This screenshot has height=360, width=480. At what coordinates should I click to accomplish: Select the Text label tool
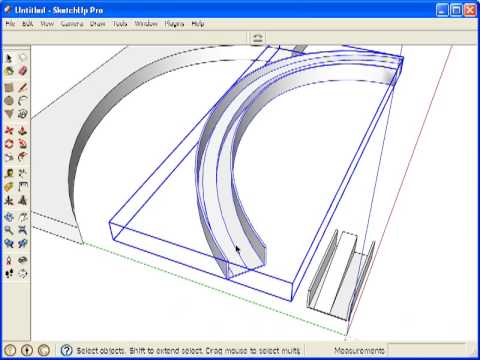pyautogui.click(x=23, y=186)
